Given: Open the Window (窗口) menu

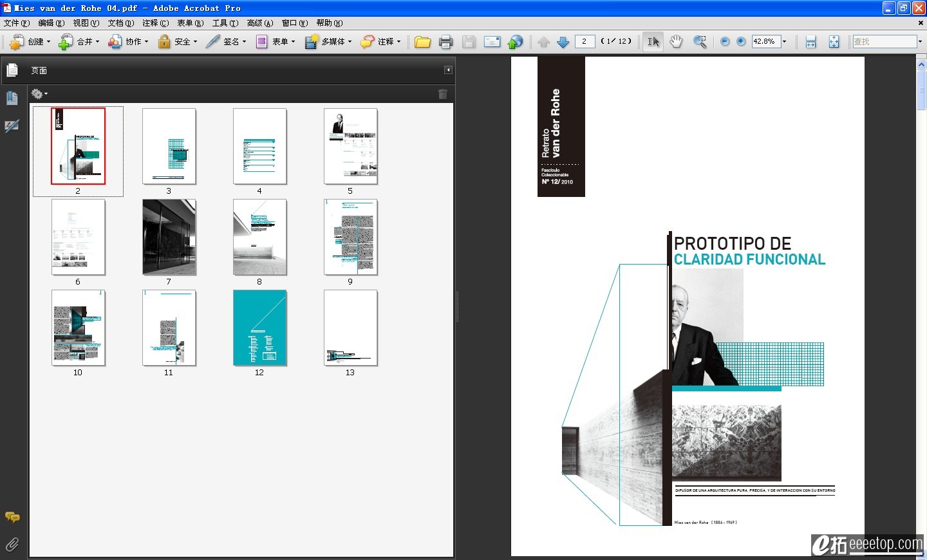Looking at the screenshot, I should (295, 23).
